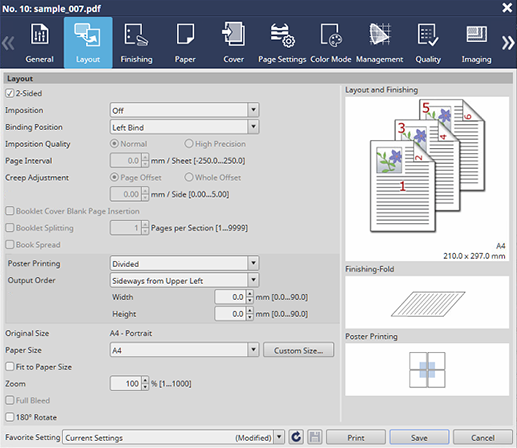Switch to the Management tab
The width and height of the screenshot is (517, 448).
click(x=379, y=43)
